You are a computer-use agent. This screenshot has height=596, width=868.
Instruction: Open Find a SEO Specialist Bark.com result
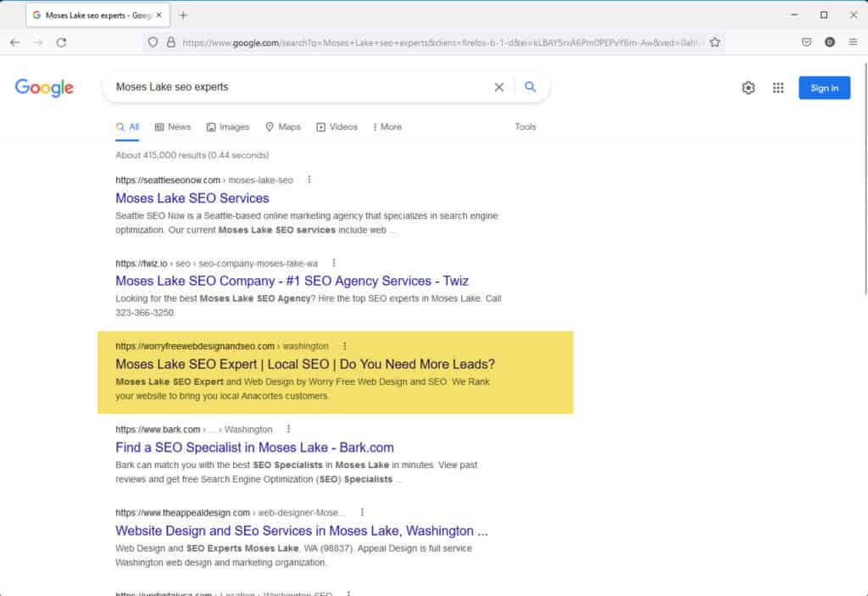[254, 448]
